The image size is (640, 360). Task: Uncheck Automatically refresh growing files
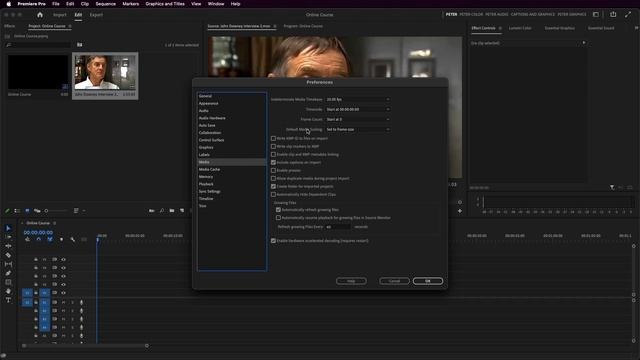278,210
